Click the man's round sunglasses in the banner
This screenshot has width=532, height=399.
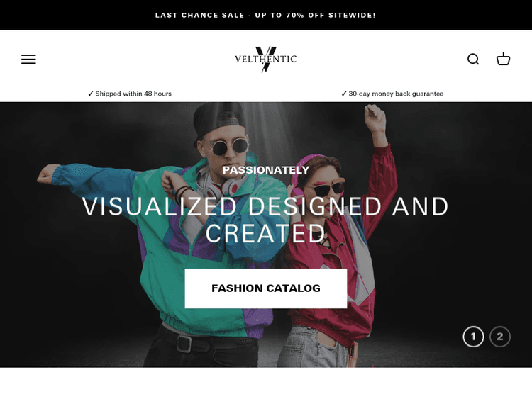coord(230,147)
